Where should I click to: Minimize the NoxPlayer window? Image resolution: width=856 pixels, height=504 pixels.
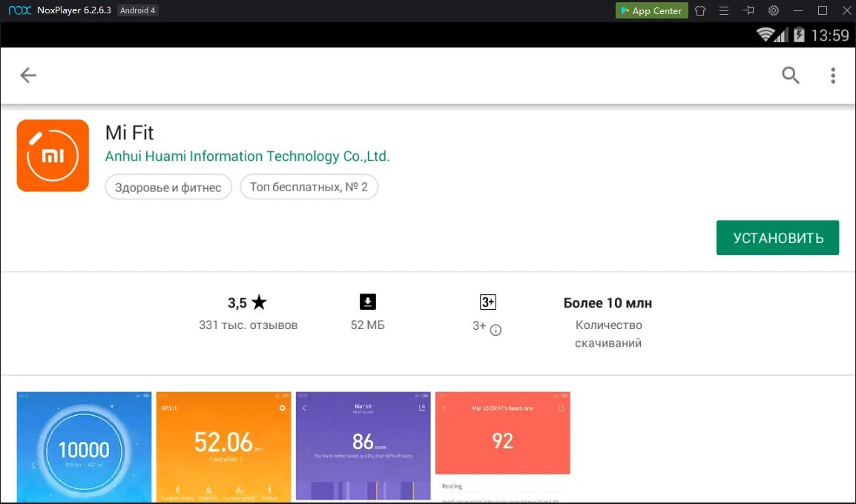click(x=799, y=10)
